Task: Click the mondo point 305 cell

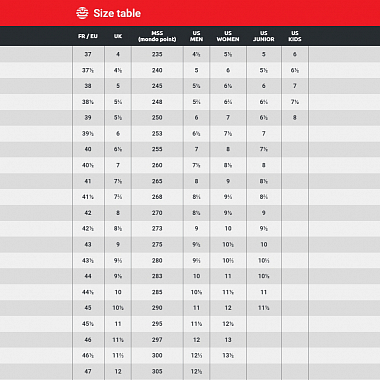Action: pyautogui.click(x=157, y=371)
